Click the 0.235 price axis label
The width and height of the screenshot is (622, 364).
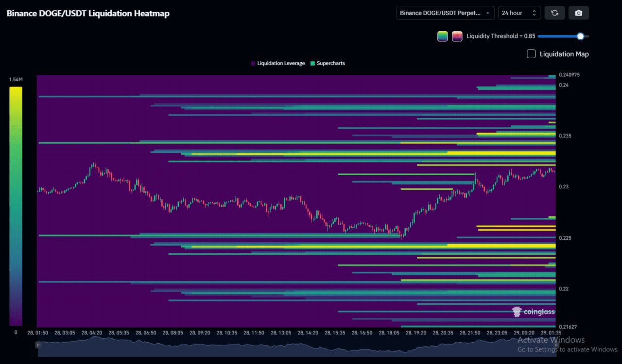coord(565,136)
